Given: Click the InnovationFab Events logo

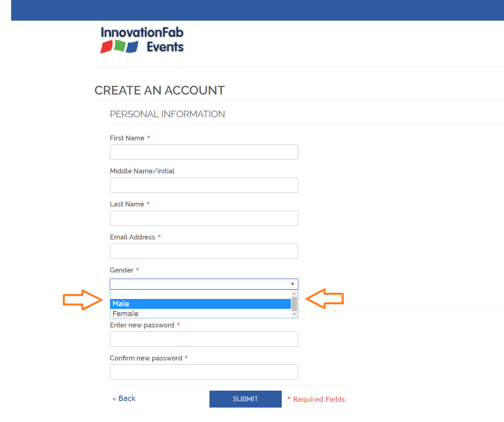Looking at the screenshot, I should [141, 40].
